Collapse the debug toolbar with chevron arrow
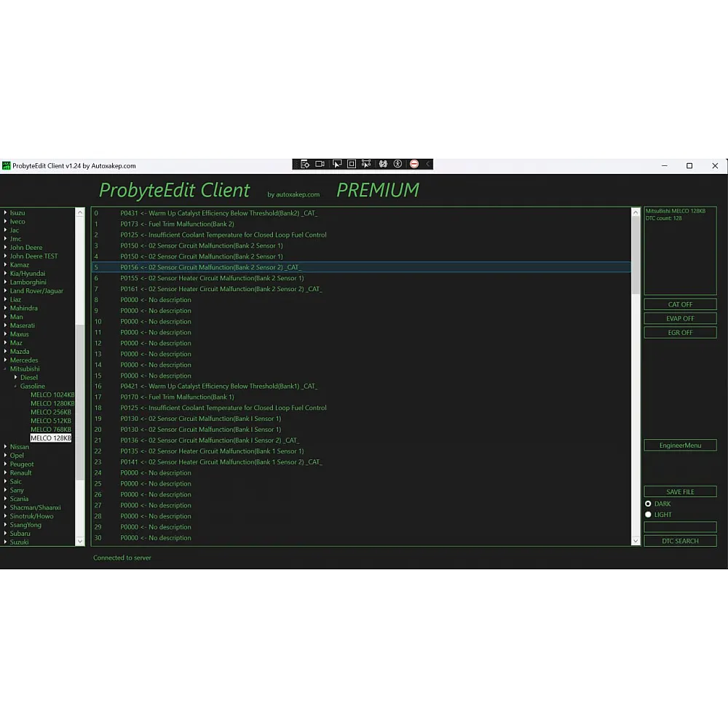Image resolution: width=728 pixels, height=728 pixels. [428, 165]
